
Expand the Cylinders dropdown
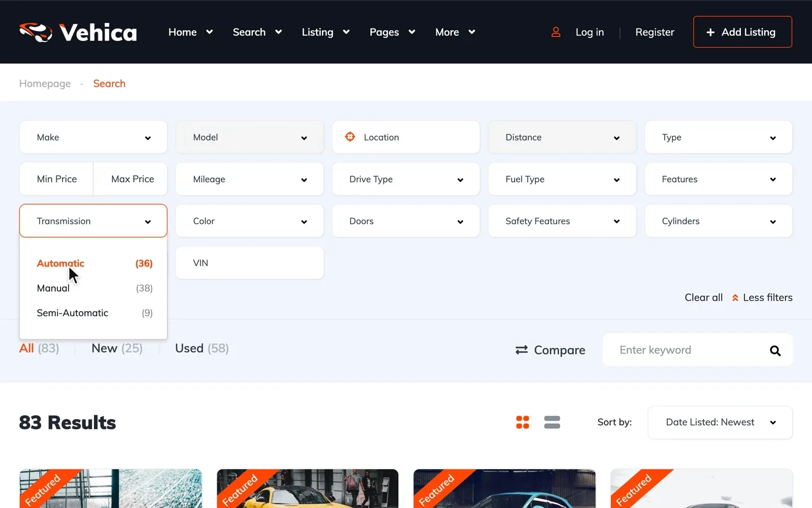(719, 221)
